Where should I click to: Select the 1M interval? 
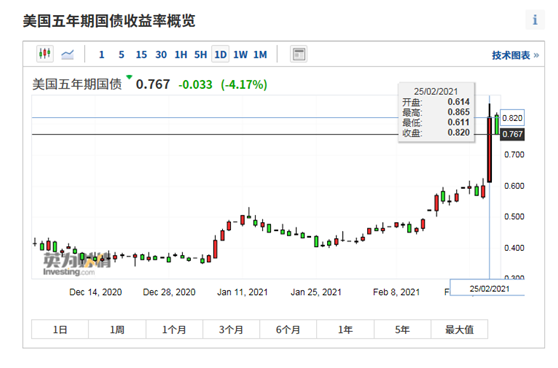(260, 55)
